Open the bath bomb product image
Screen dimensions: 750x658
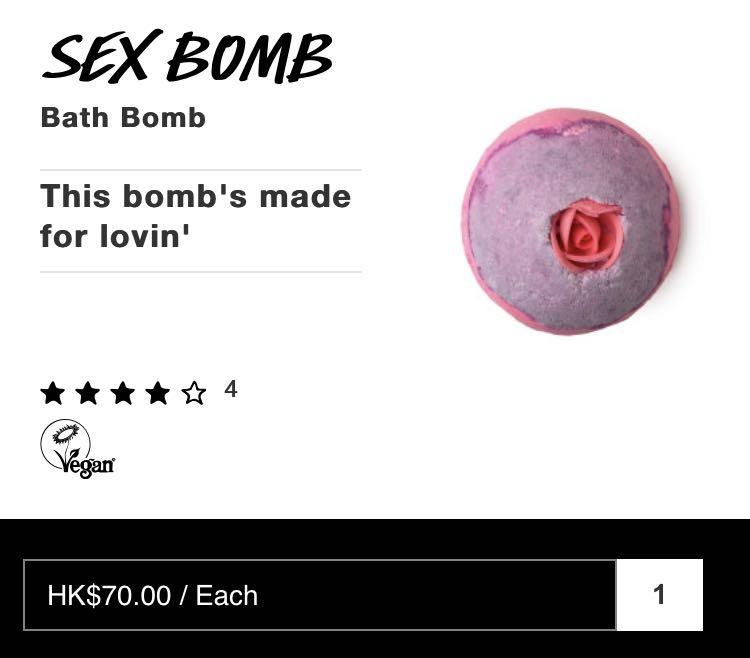click(x=571, y=222)
